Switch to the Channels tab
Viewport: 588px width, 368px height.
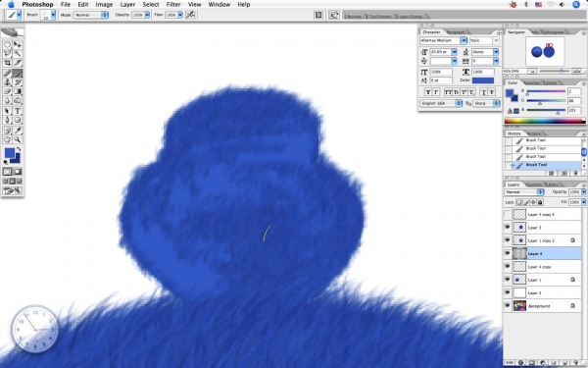534,184
